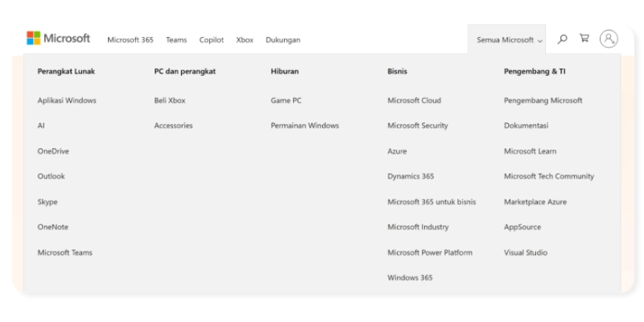
Task: Open the Marketplace Azure link
Action: 535,202
